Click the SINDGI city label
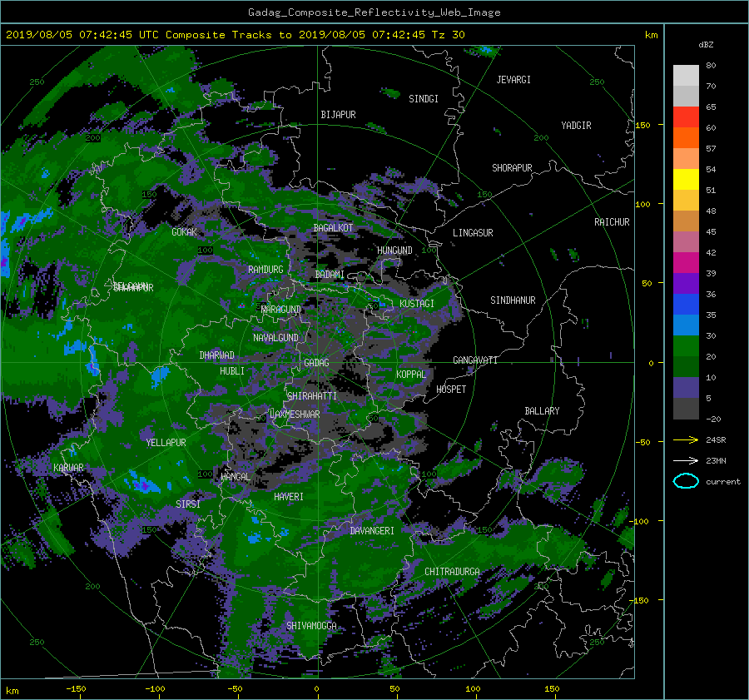 424,99
